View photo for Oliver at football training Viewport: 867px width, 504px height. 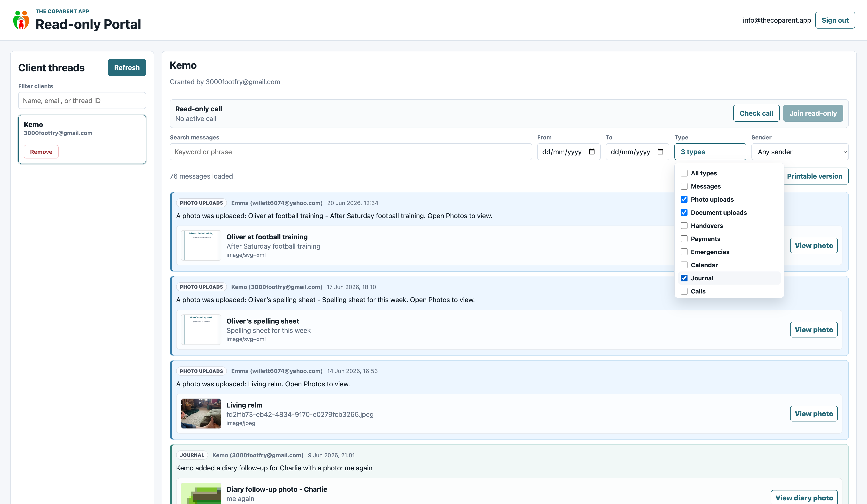pyautogui.click(x=813, y=245)
